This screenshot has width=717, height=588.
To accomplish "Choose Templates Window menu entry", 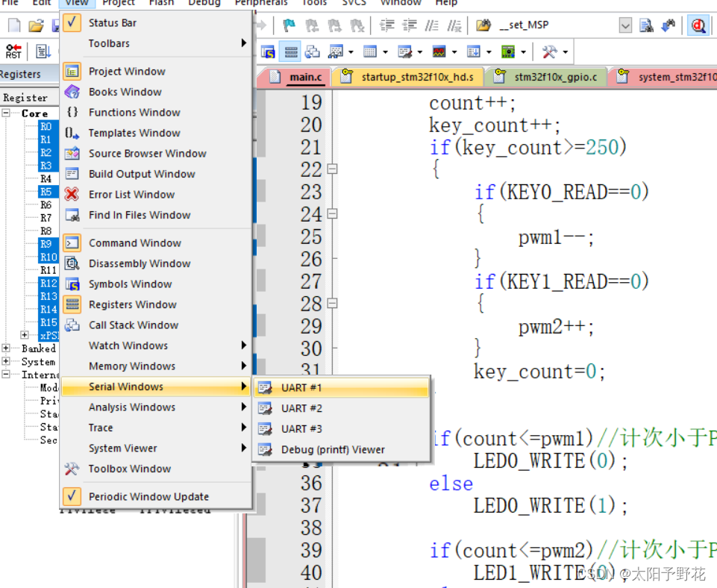I will tap(156, 133).
